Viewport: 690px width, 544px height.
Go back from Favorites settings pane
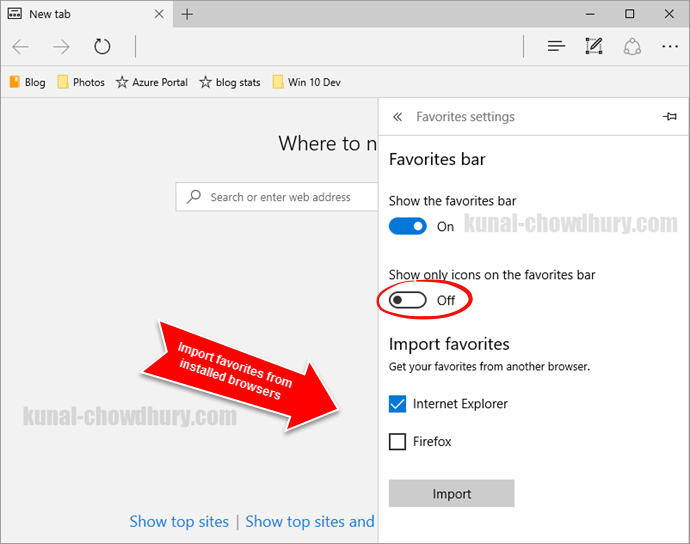[x=397, y=117]
